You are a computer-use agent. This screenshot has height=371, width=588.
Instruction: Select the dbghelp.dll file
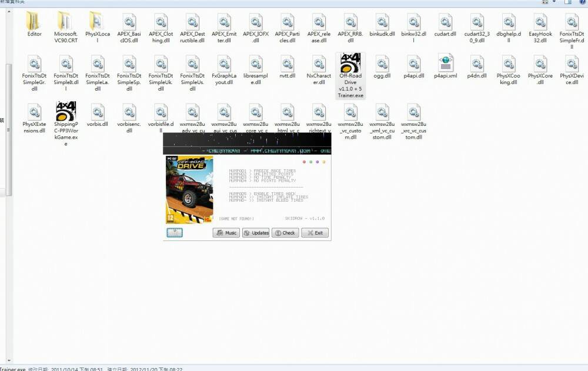pyautogui.click(x=509, y=27)
